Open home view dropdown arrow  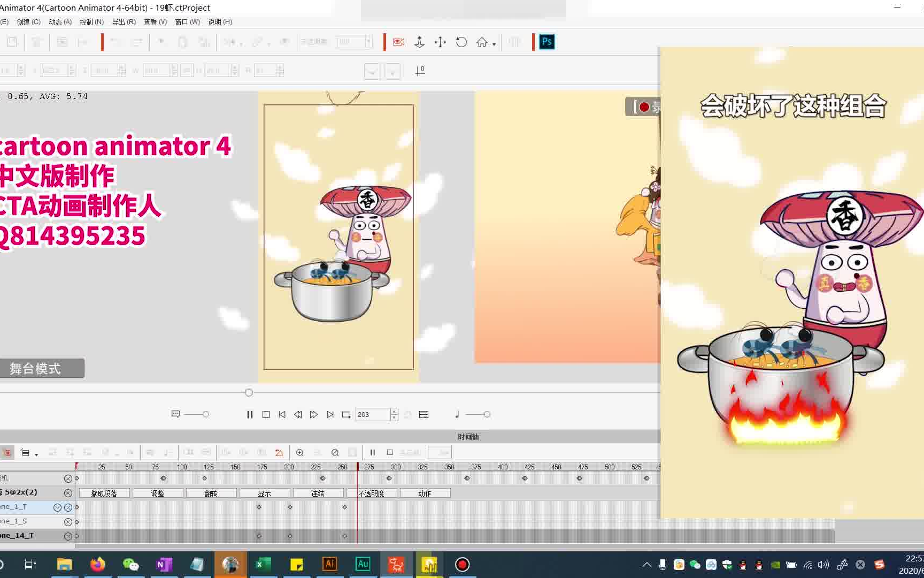(494, 44)
